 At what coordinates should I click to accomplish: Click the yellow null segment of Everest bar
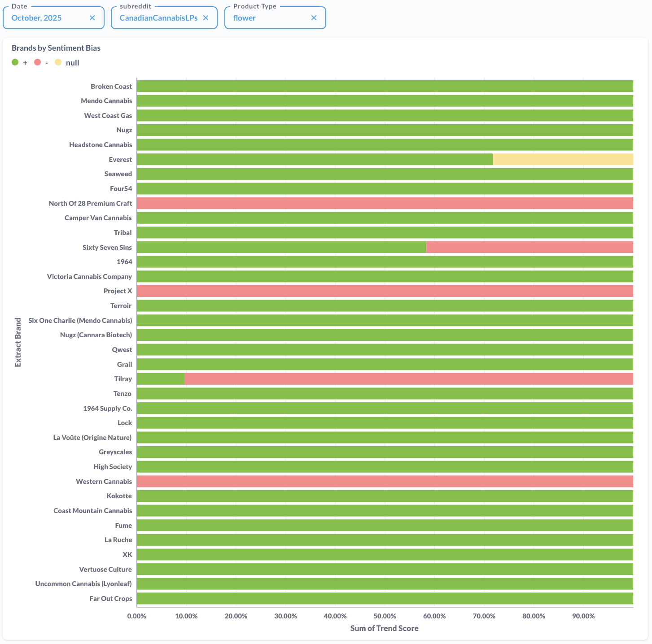click(x=562, y=159)
